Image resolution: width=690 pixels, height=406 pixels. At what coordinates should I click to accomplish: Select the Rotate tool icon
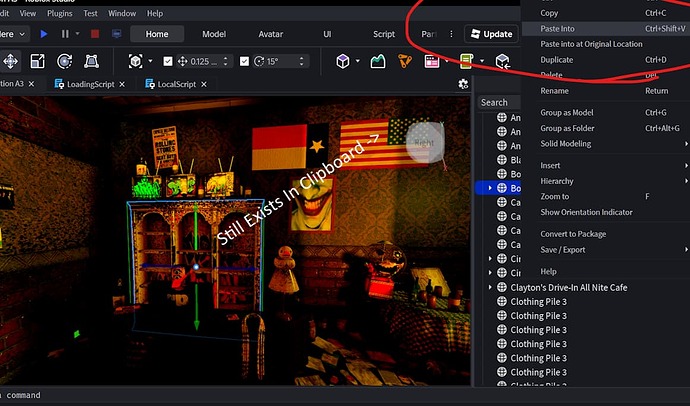tap(64, 61)
